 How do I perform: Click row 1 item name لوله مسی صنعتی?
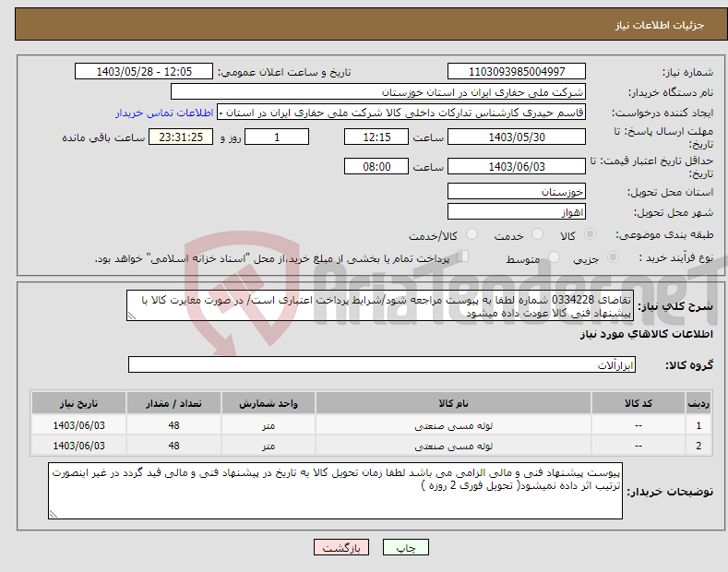[453, 425]
